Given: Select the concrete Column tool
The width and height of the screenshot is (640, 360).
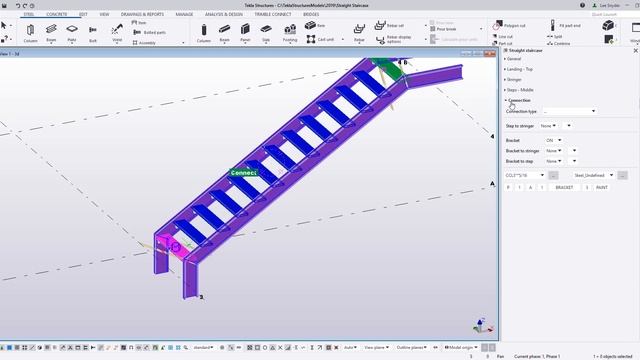Looking at the screenshot, I should [204, 33].
